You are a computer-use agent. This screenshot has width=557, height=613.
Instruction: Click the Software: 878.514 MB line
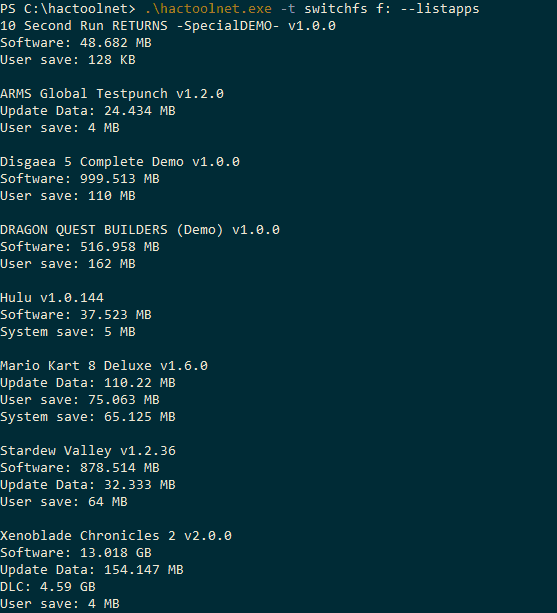80,468
